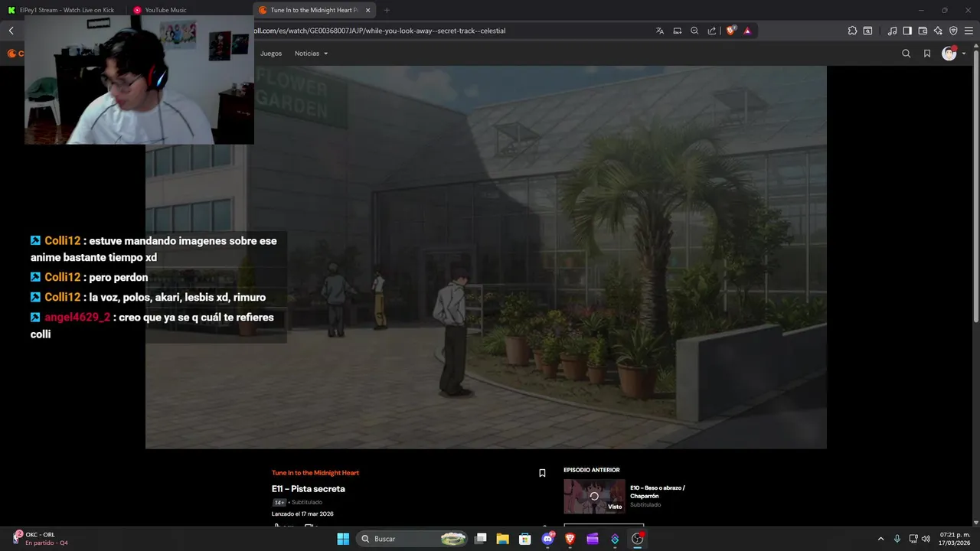
Task: Open the extensions puzzle icon
Action: (852, 31)
